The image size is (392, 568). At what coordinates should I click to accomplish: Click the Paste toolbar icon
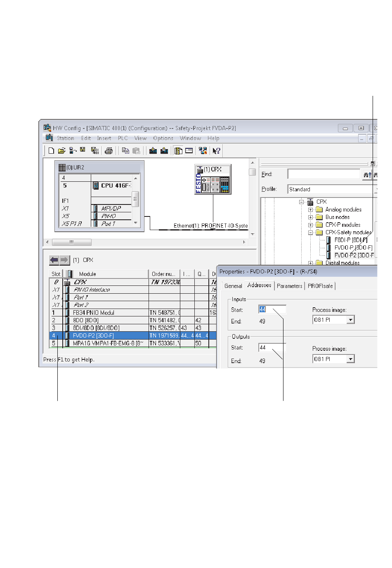point(136,151)
